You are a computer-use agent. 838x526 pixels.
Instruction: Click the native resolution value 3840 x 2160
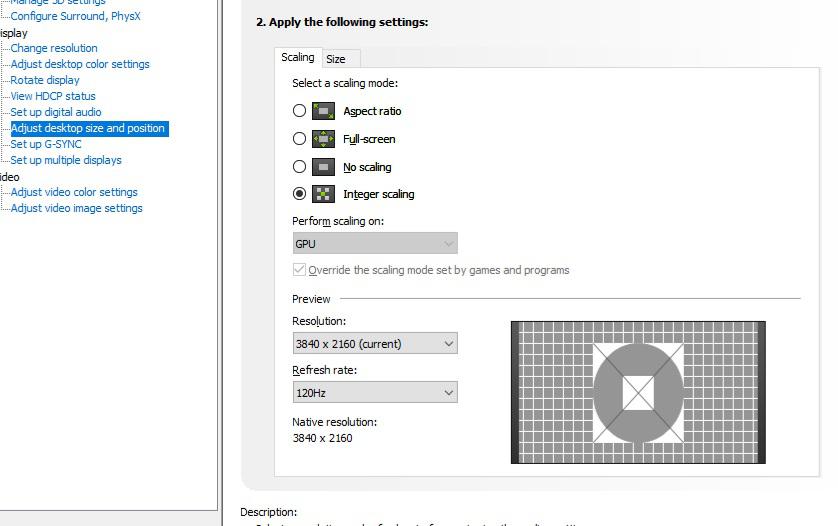click(322, 438)
